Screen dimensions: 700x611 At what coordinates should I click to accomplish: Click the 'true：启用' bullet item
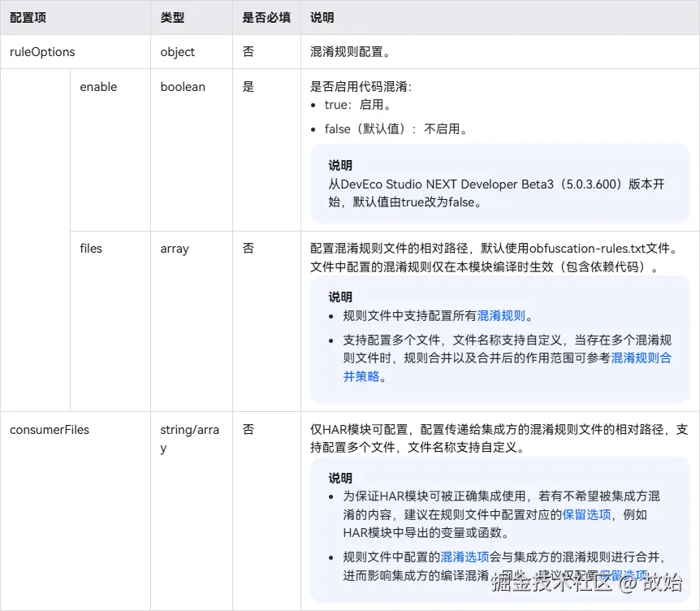(x=358, y=106)
